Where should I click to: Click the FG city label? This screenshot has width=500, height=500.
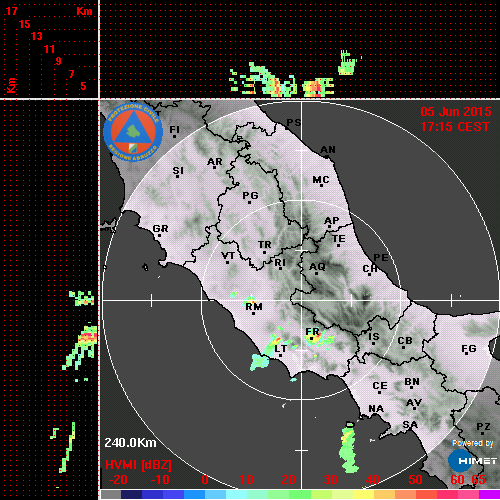(x=469, y=349)
